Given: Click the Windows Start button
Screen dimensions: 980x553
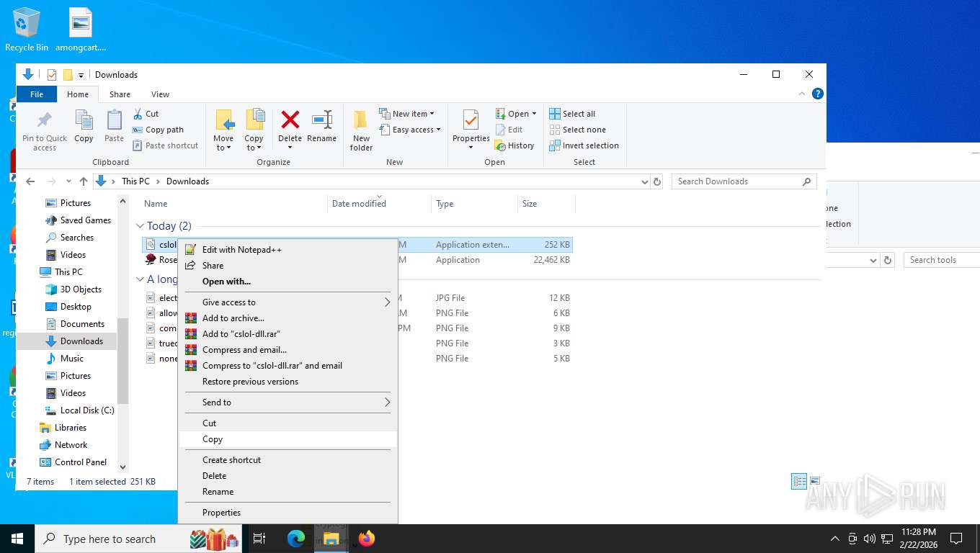Looking at the screenshot, I should coord(17,539).
